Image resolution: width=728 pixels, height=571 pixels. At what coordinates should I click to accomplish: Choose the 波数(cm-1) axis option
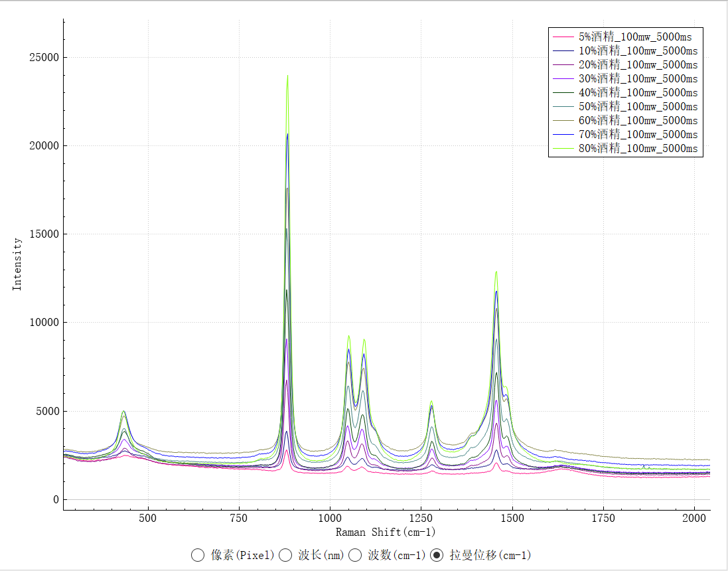356,555
